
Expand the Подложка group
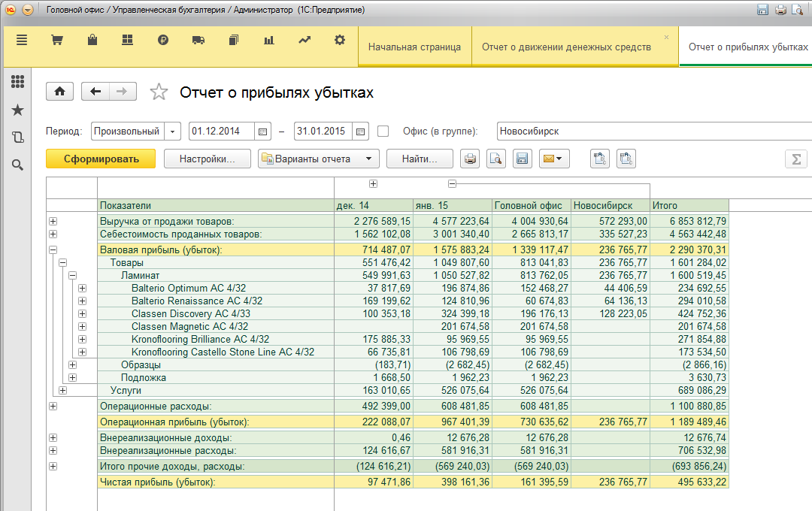tap(72, 378)
